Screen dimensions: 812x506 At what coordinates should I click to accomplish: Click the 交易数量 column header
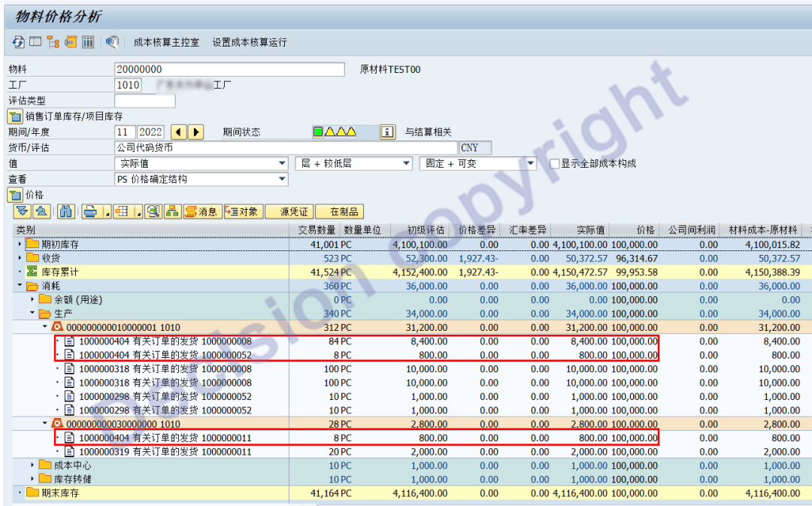tap(314, 230)
